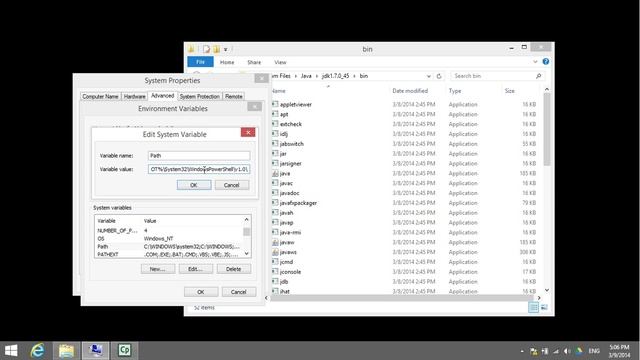Viewport: 640px width, 360px height.
Task: Select the jconsole application file
Action: click(x=290, y=272)
